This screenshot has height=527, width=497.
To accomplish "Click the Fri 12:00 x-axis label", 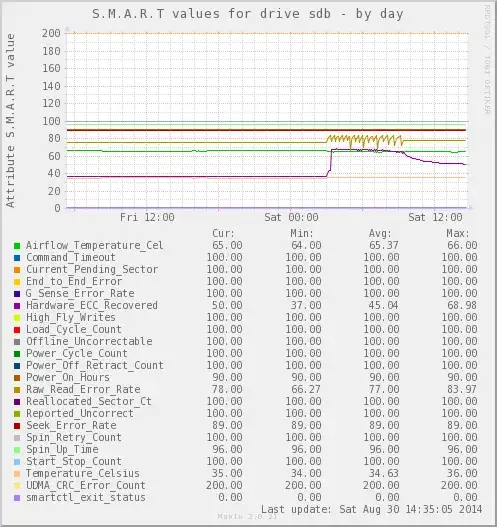I will [x=147, y=217].
